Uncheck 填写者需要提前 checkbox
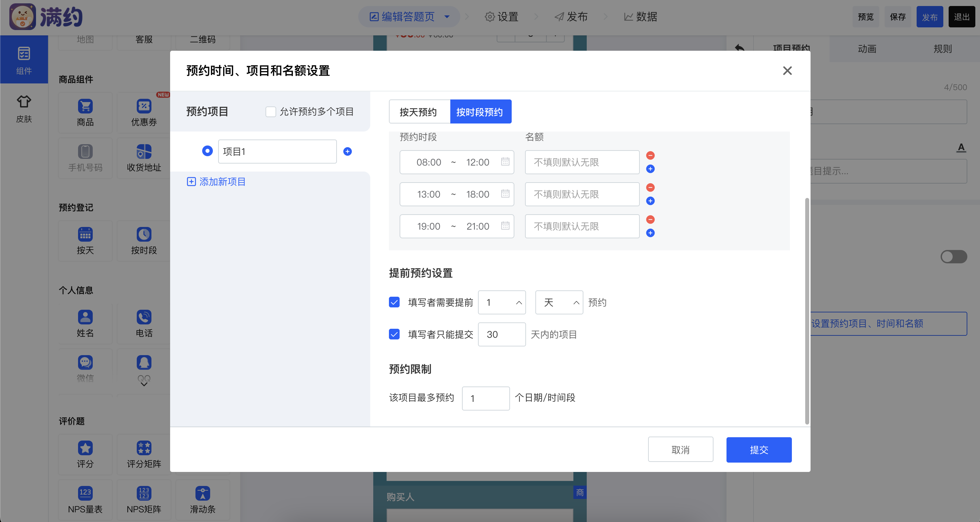 pos(394,302)
